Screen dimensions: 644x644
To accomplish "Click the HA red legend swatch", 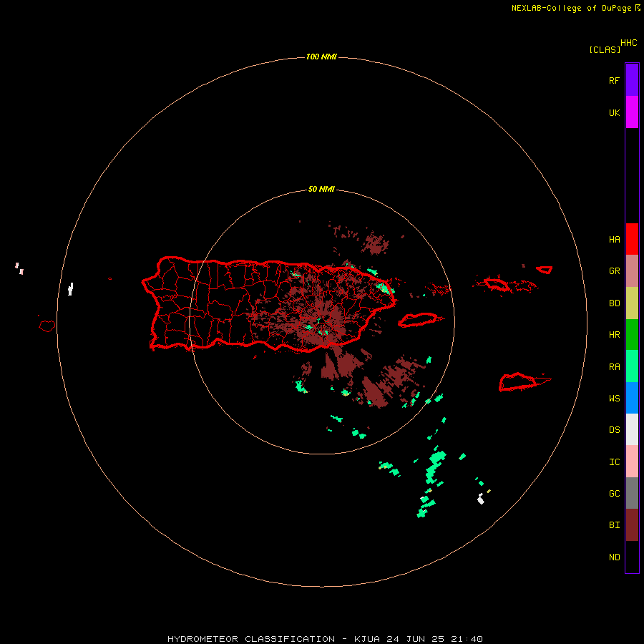I will (x=632, y=239).
